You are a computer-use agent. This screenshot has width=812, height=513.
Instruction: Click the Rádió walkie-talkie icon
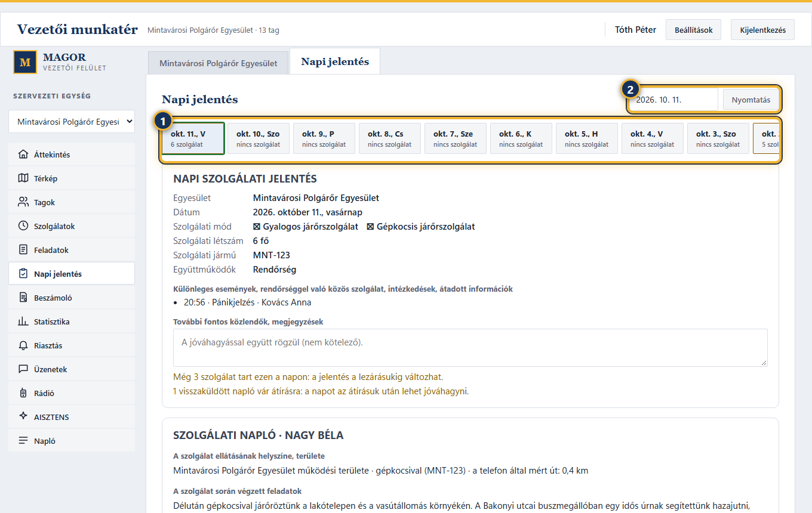coord(23,393)
